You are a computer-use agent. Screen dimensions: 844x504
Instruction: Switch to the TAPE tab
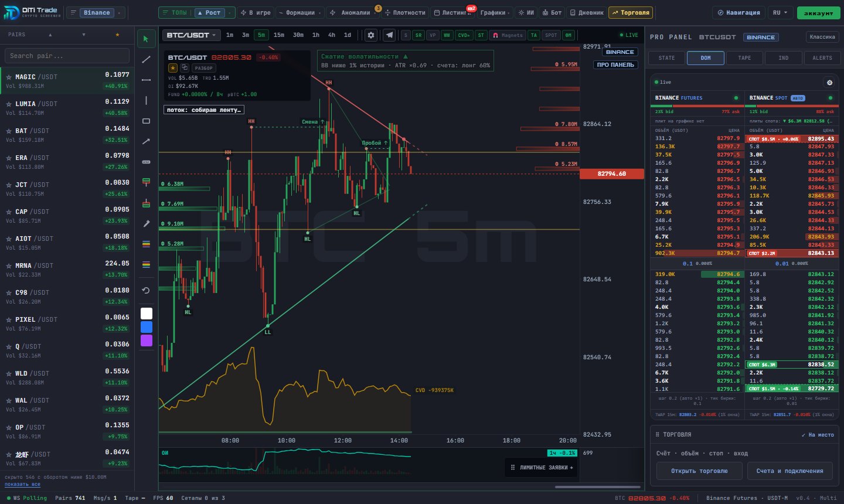[744, 58]
